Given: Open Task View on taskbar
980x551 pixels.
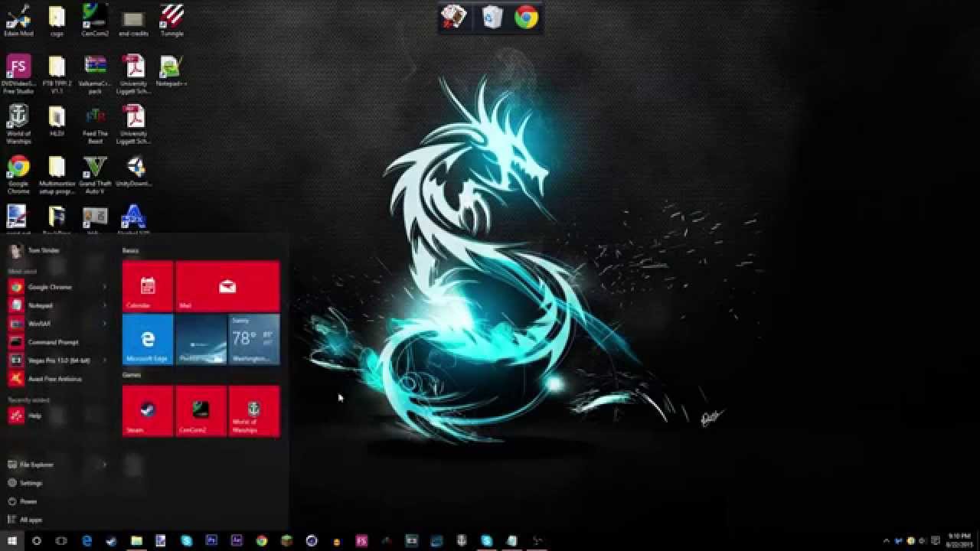Looking at the screenshot, I should [61, 541].
